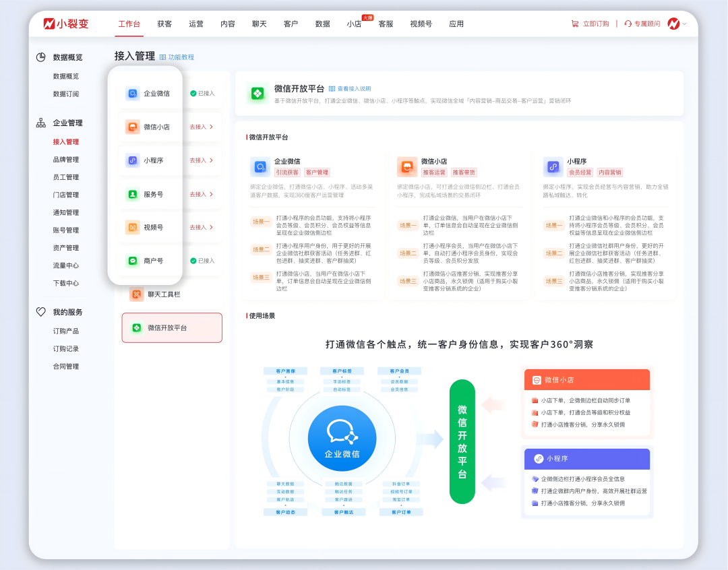Image resolution: width=728 pixels, height=570 pixels.
Task: Click the 专属顾问 headset icon
Action: 628,23
